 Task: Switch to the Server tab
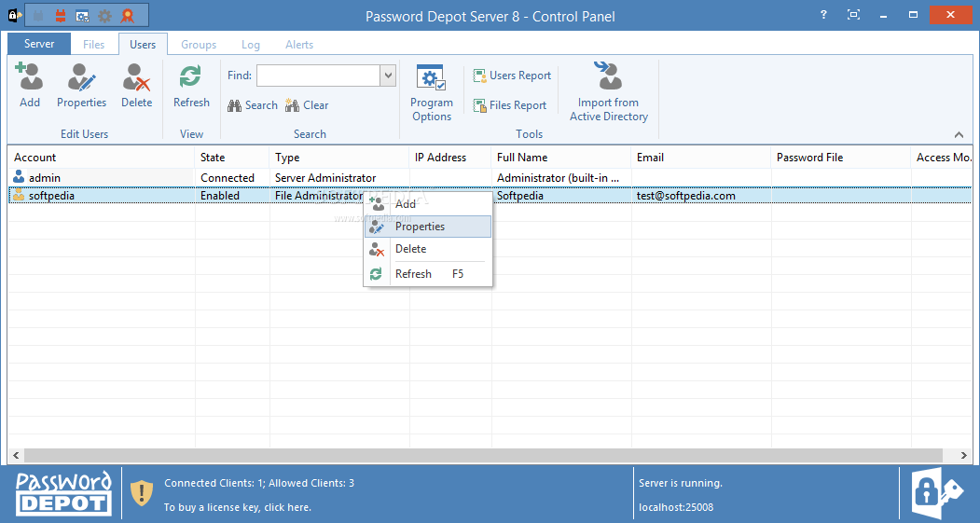pos(39,44)
